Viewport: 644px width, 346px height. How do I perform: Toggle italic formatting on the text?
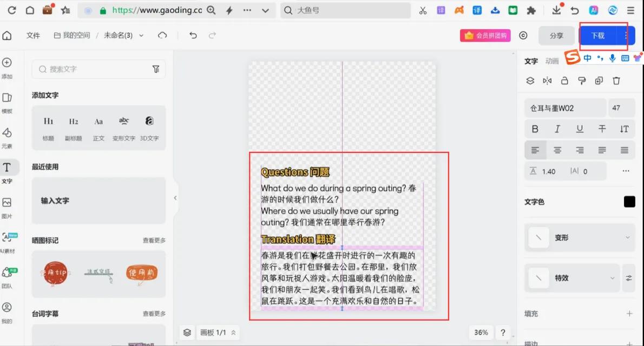point(557,129)
